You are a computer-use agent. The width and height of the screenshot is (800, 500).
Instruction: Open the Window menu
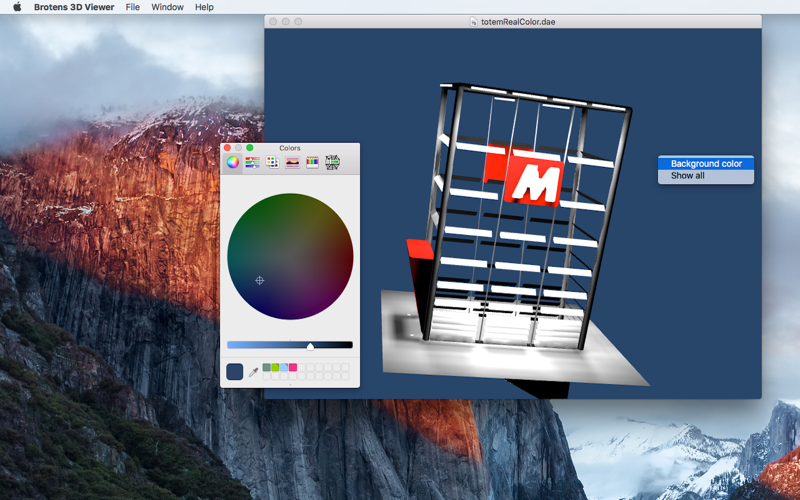[167, 7]
